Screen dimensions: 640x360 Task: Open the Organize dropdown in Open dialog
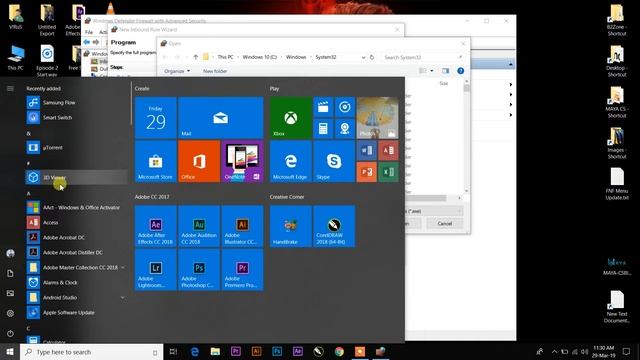177,71
